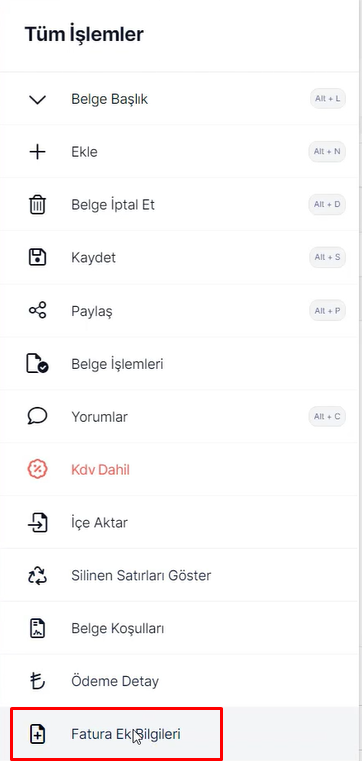This screenshot has width=362, height=761.
Task: Click the share icon for Paylaş
Action: coord(37,311)
